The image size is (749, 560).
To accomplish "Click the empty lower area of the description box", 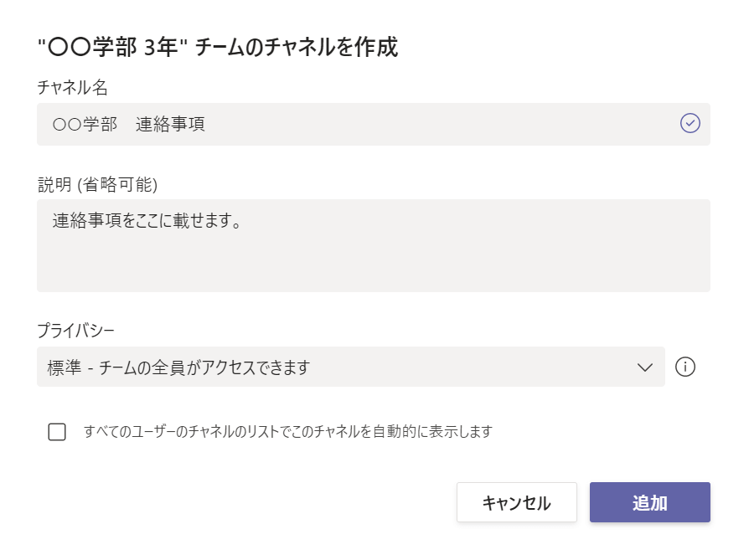I will [374, 266].
